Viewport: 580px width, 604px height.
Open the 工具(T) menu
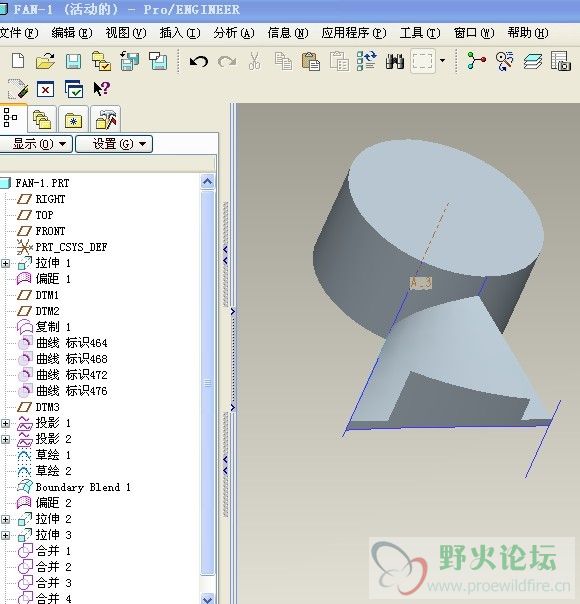tap(420, 33)
